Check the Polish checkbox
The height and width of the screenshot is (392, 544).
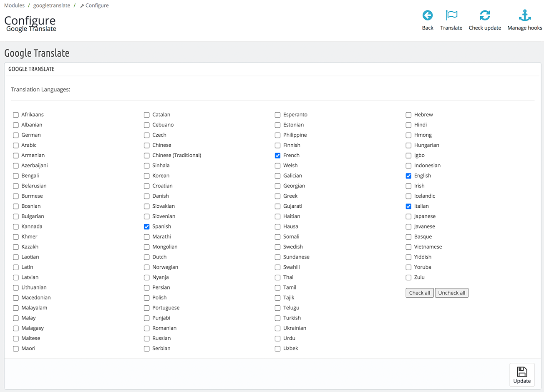click(x=147, y=298)
